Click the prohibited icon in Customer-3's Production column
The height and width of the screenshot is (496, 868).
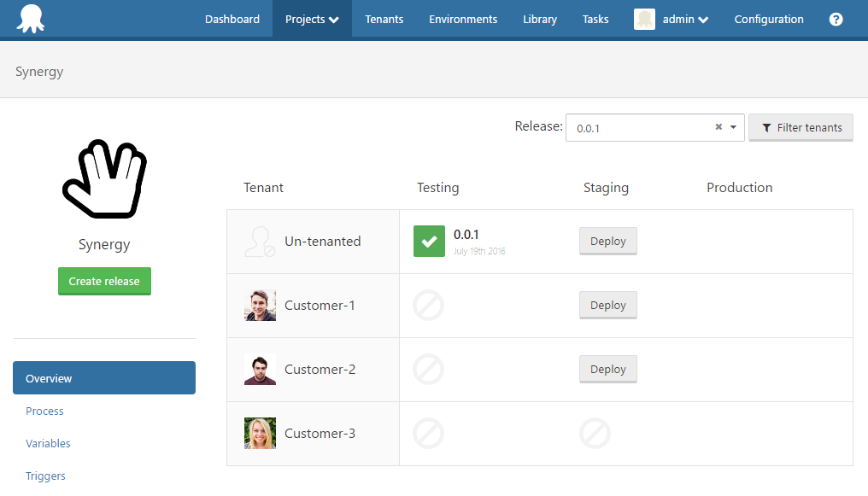[595, 433]
